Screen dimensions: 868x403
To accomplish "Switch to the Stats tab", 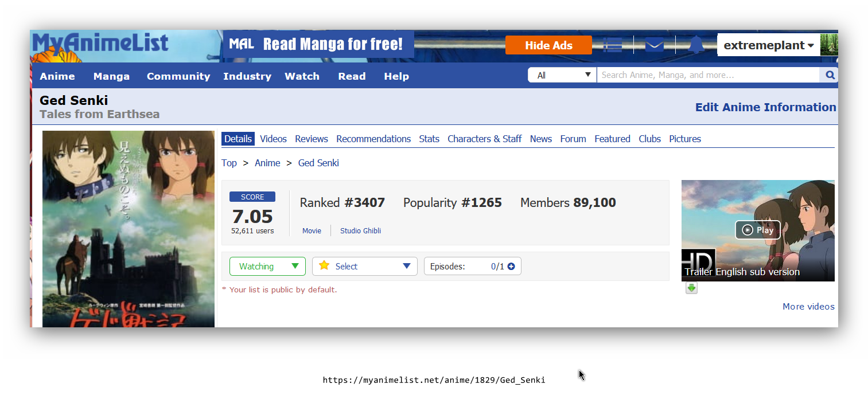I will click(x=429, y=139).
